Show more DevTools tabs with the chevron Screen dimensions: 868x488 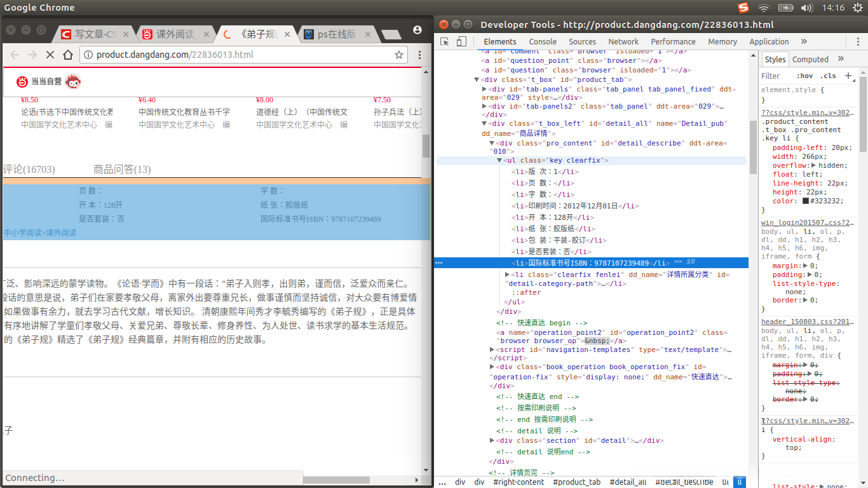click(804, 41)
